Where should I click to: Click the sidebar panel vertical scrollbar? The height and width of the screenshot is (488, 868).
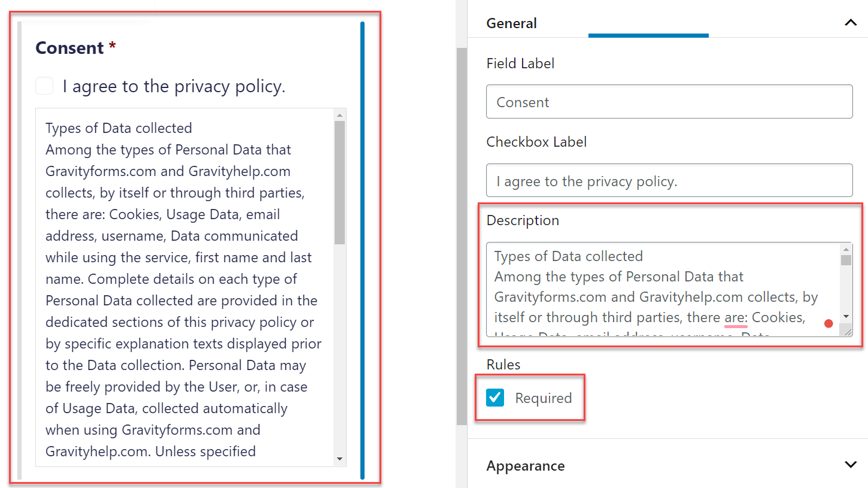point(461,237)
